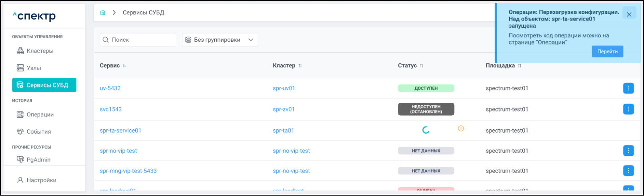The image size is (644, 196).
Task: Close the operation notification popup
Action: [x=629, y=14]
